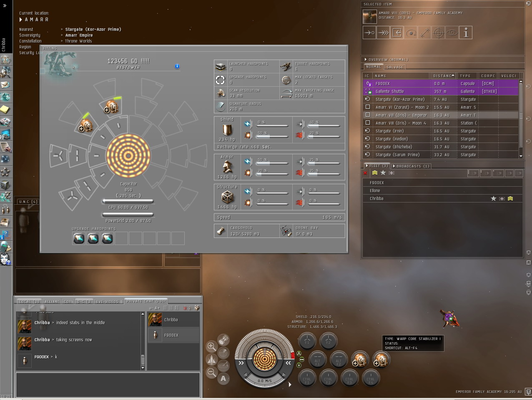Open People & Places magnifier icon
This screenshot has width=532, height=400.
tap(5, 72)
